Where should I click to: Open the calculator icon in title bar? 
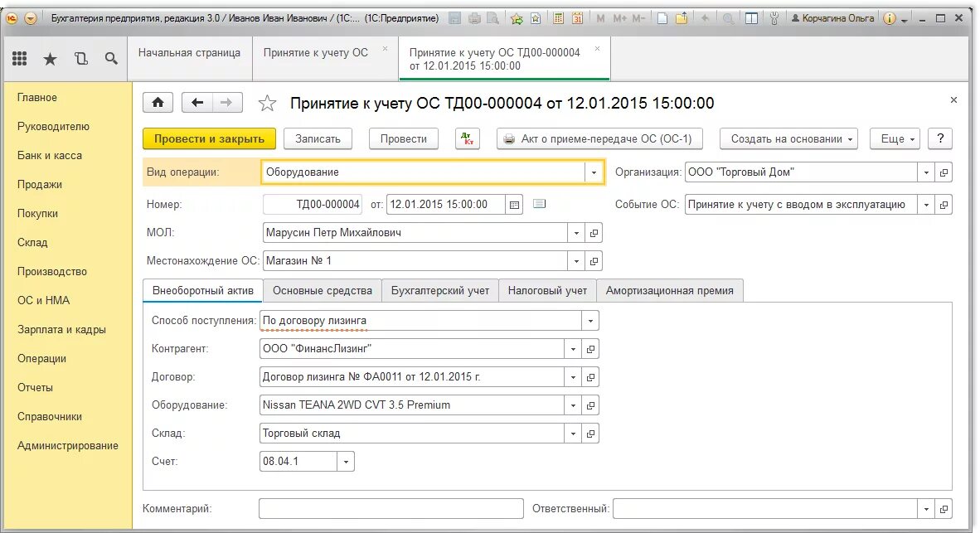coord(558,18)
